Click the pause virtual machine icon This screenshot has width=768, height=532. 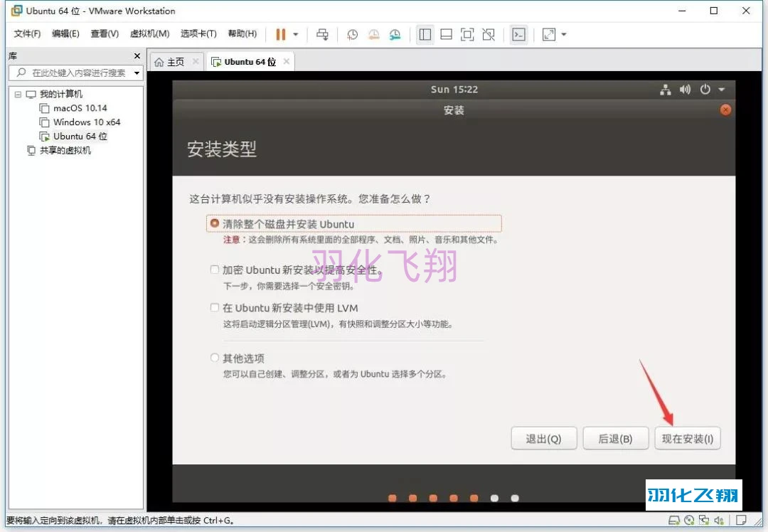[x=281, y=34]
